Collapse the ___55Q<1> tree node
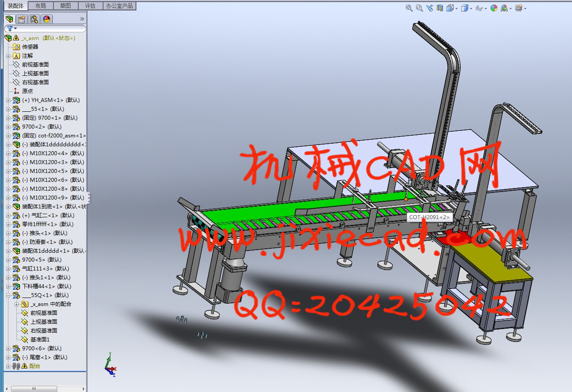This screenshot has width=572, height=392. coord(8,295)
